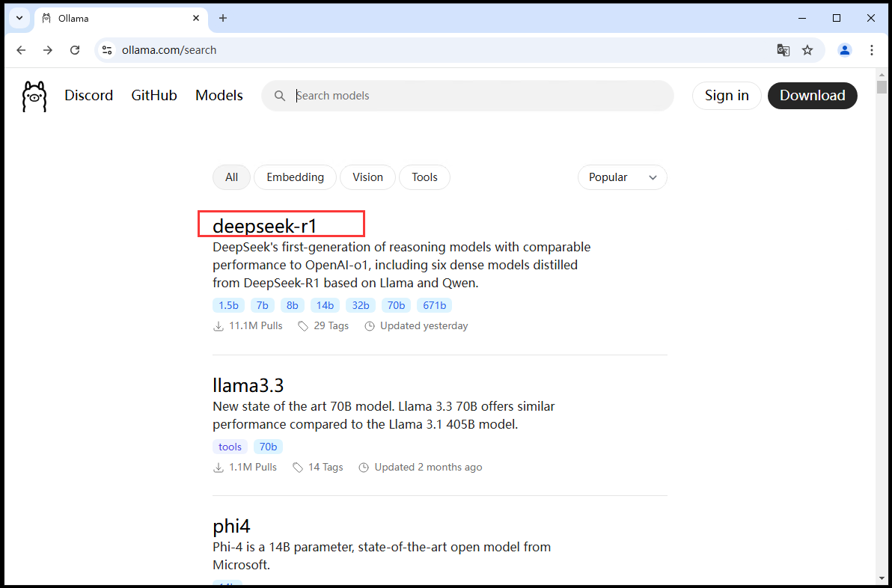Click the Ollama tab favicon
892x588 pixels.
coord(46,18)
